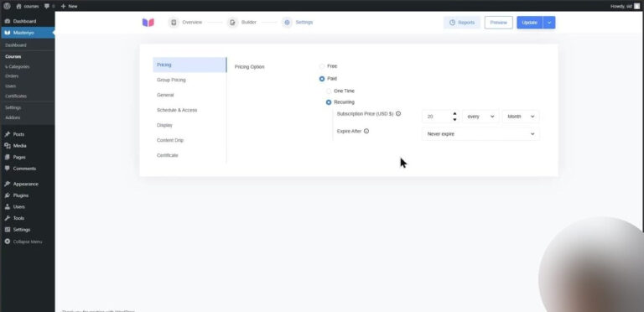Click the Appearance brush icon

(x=8, y=184)
